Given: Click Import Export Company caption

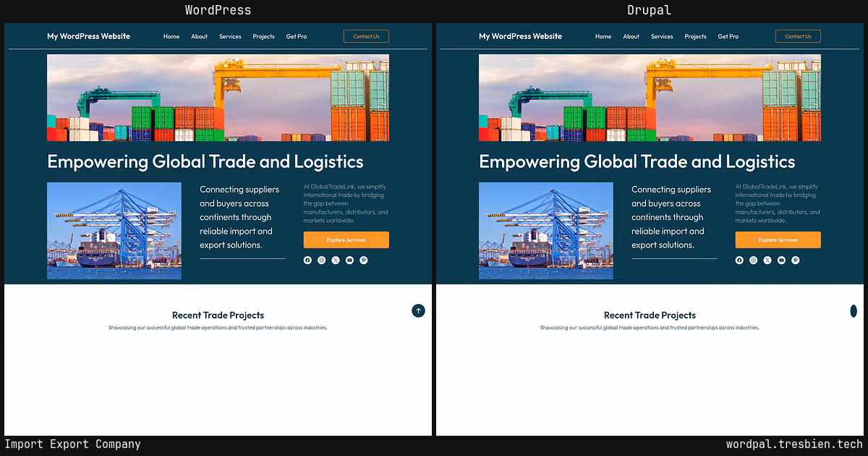Looking at the screenshot, I should [x=72, y=444].
